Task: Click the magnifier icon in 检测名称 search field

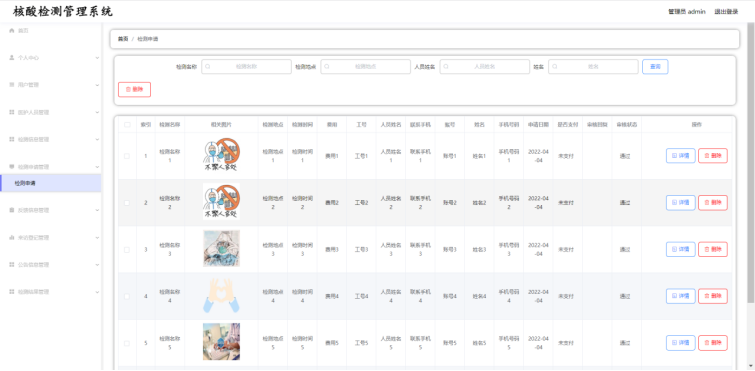Action: 208,67
